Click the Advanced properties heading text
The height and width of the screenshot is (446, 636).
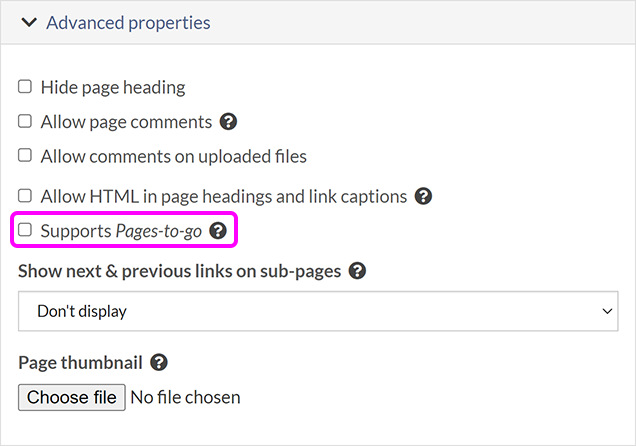click(128, 22)
